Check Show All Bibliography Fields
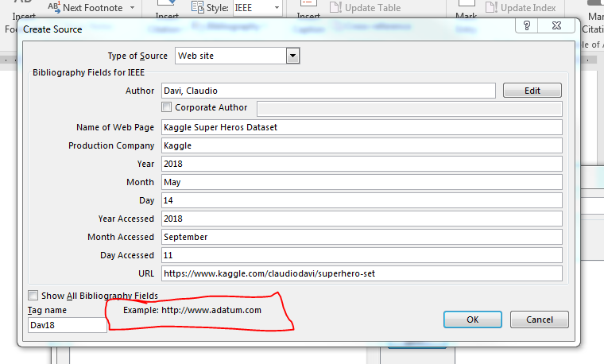Viewport: 604px width, 364px height. pos(33,296)
